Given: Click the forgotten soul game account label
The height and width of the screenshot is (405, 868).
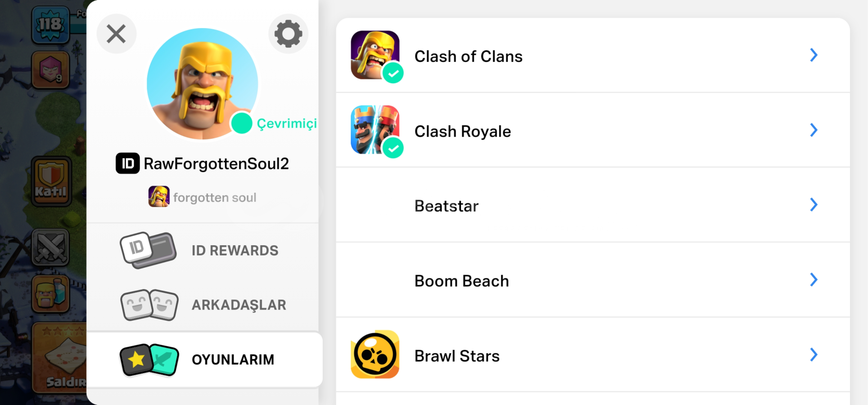Looking at the screenshot, I should point(214,198).
